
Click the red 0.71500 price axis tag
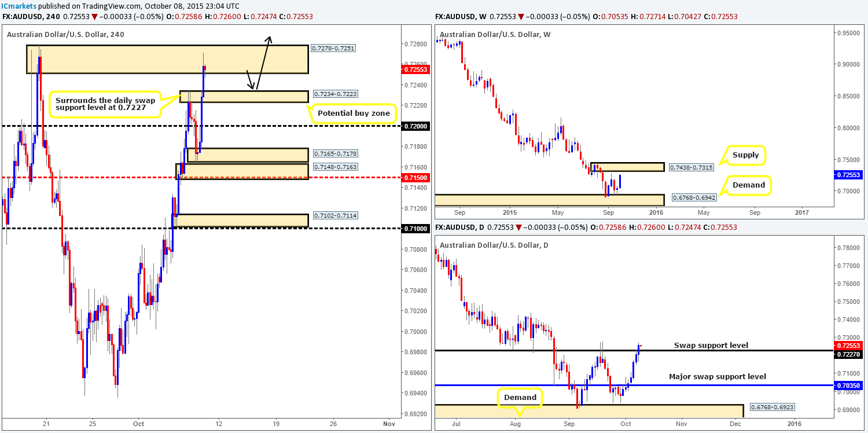[414, 177]
